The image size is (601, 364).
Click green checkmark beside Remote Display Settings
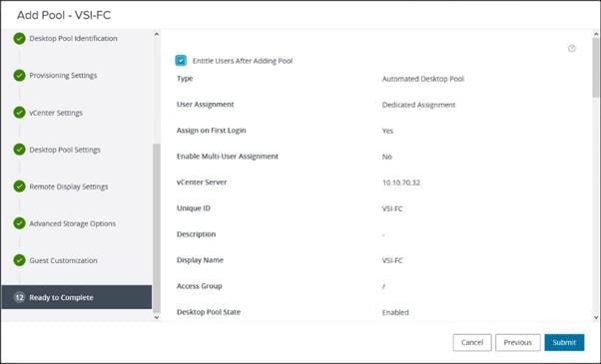(x=19, y=186)
